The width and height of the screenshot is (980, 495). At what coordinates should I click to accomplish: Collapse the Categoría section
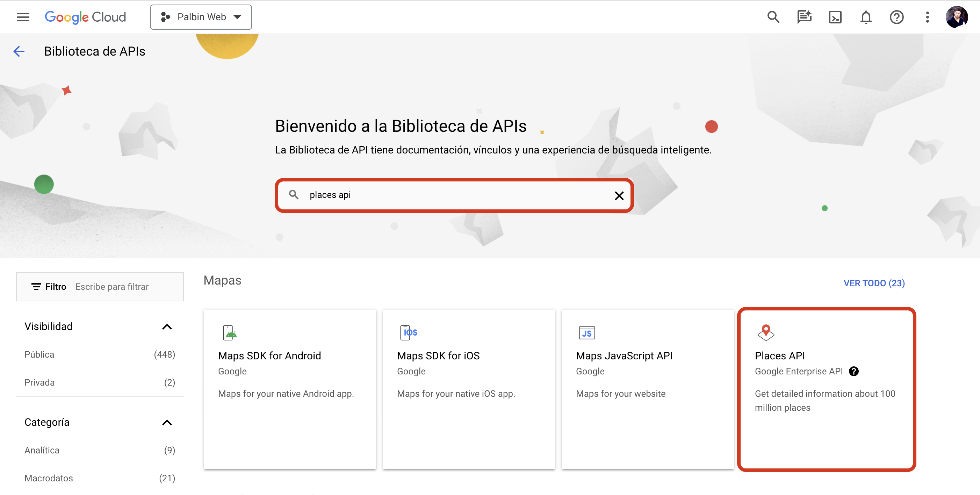[167, 423]
